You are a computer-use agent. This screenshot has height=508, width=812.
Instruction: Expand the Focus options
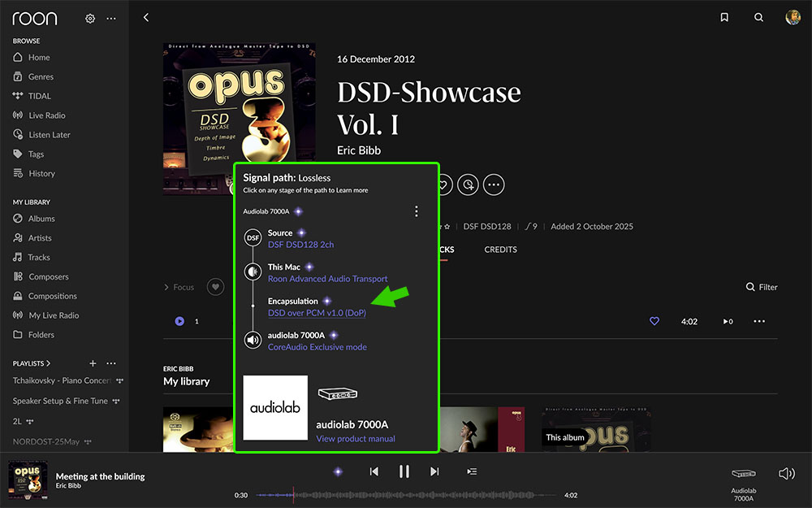tap(179, 287)
